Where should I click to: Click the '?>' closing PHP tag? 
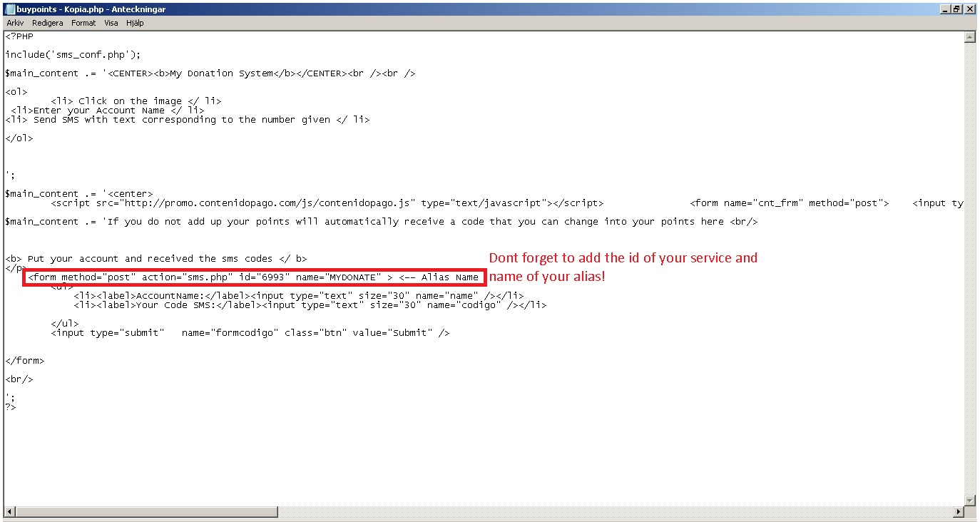(x=10, y=406)
